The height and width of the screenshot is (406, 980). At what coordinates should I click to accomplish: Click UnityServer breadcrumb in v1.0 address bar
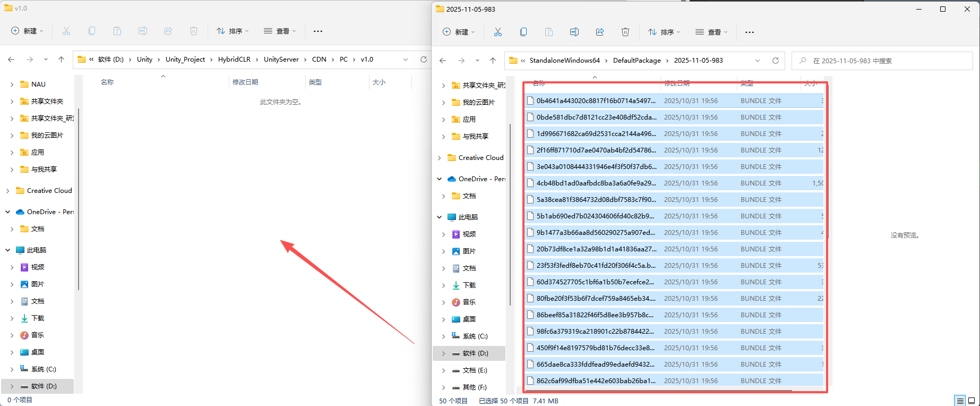point(281,60)
